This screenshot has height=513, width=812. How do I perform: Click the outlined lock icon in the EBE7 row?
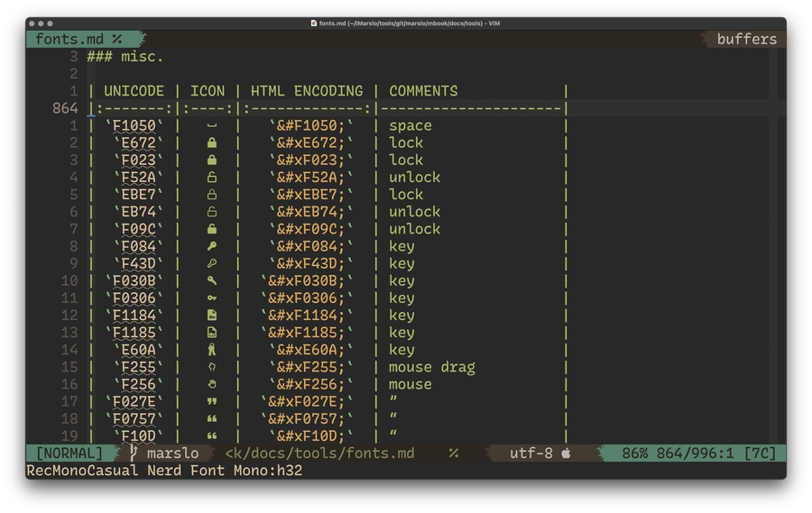(x=212, y=195)
